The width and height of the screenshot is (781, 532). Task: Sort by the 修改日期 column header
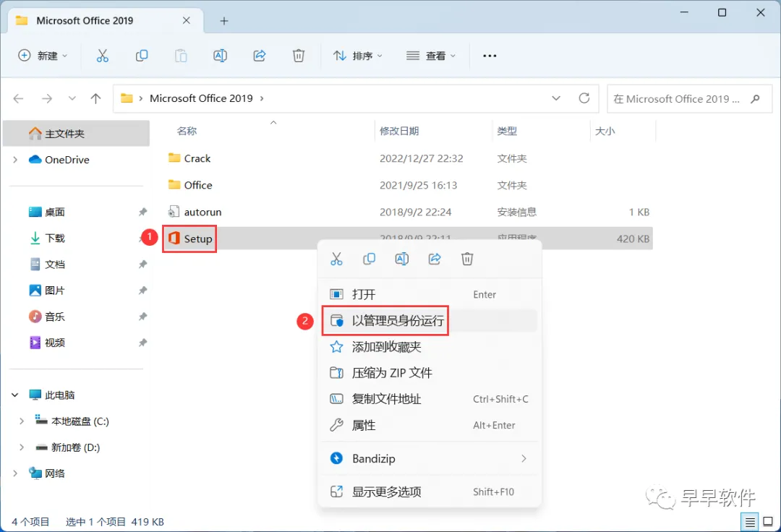399,132
